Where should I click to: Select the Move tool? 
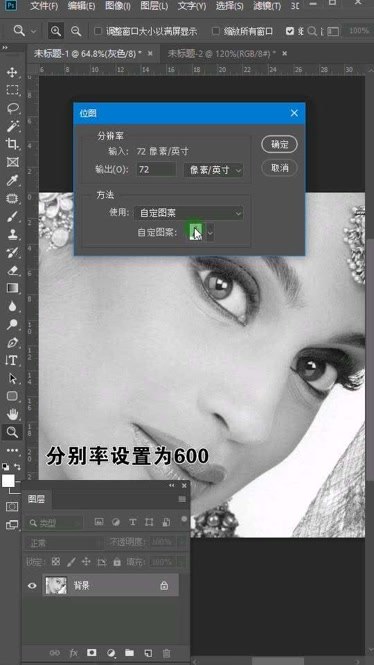pyautogui.click(x=12, y=72)
